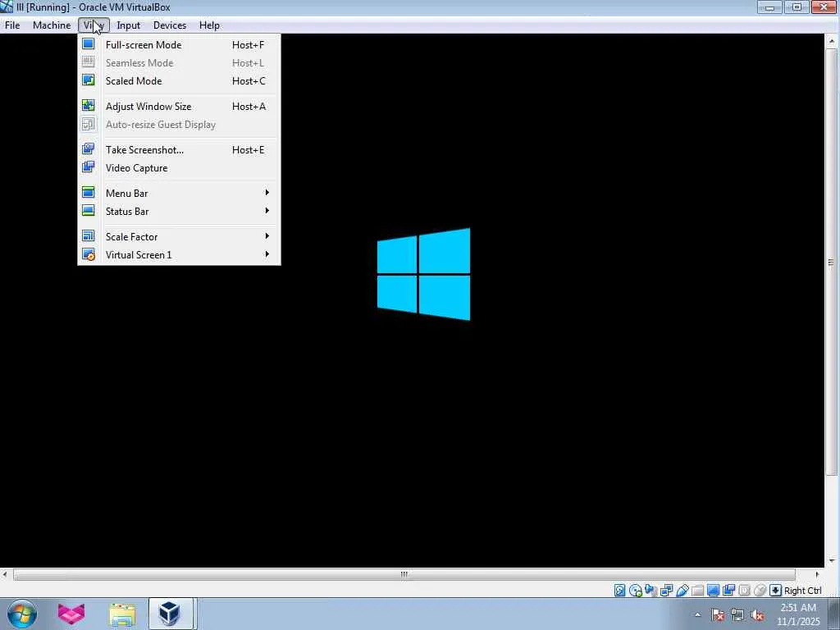Viewport: 840px width, 630px height.
Task: Choose Adjust Window Size
Action: point(179,106)
